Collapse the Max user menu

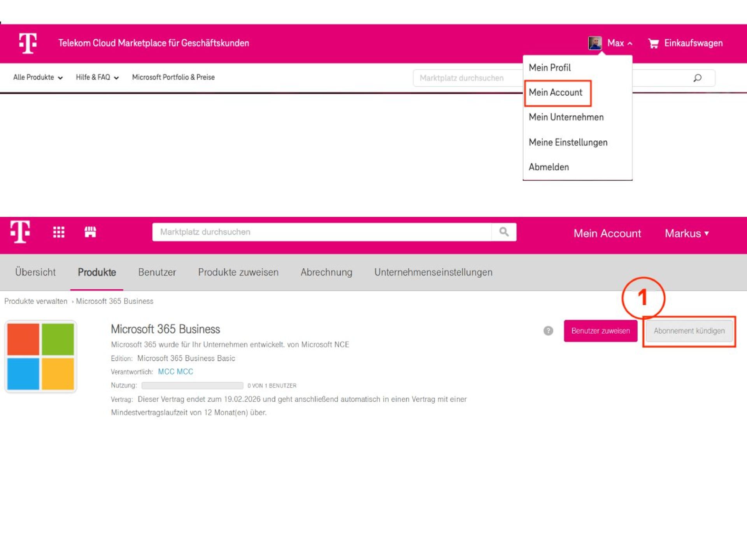point(620,43)
